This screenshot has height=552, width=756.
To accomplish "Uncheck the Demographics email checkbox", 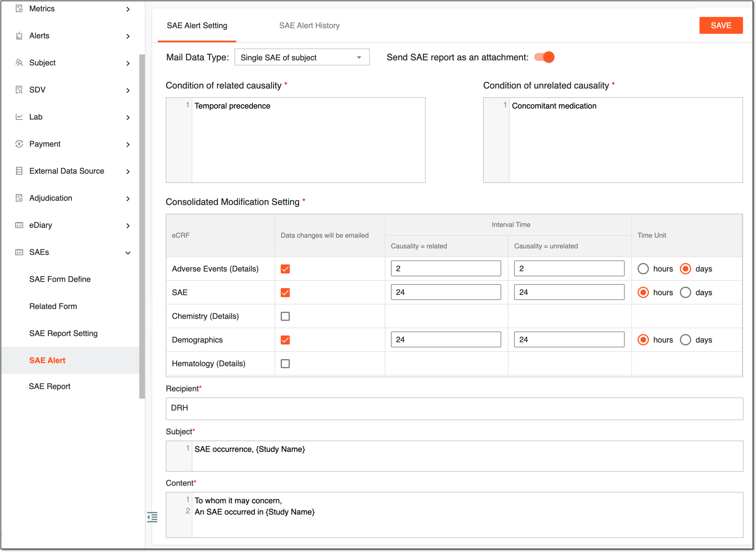I will (x=285, y=340).
